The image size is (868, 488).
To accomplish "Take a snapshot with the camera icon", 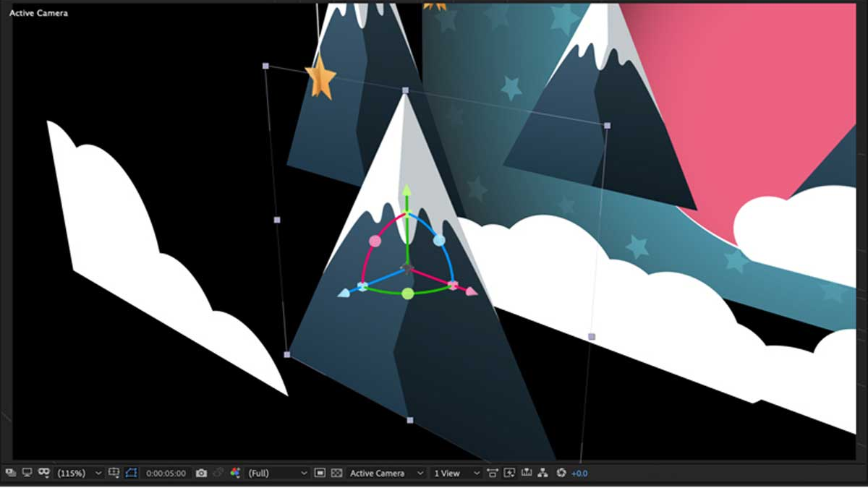I will tap(201, 473).
